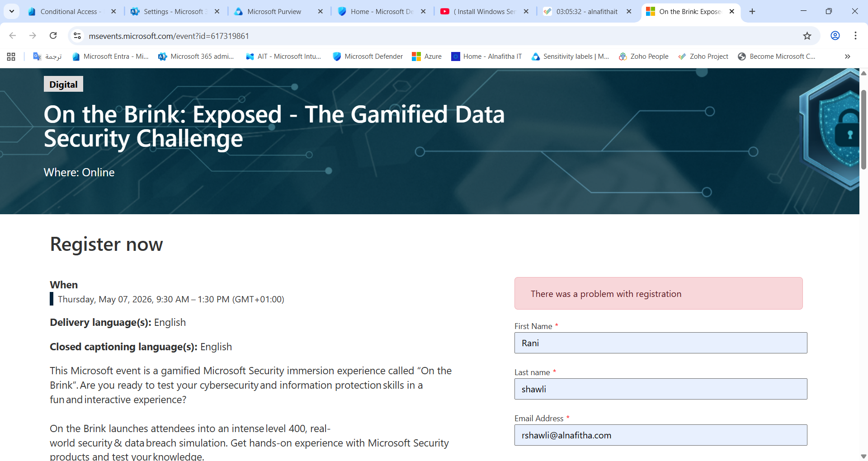Click the address bar URL
The image size is (868, 461).
[169, 36]
